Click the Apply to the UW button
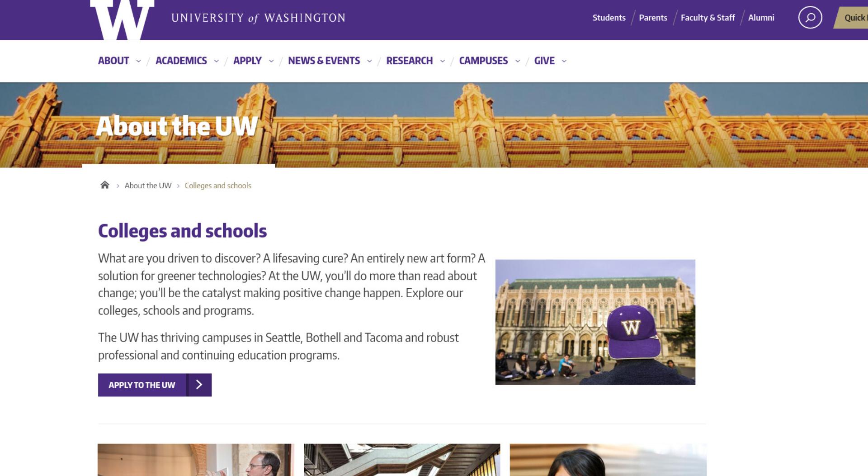868x476 pixels. coord(155,385)
